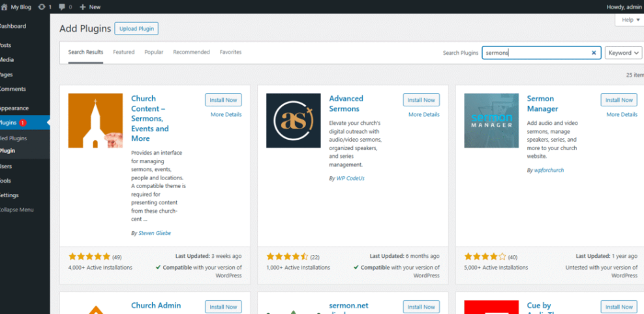Click the '1,000+ Active Installations' text

click(298, 268)
